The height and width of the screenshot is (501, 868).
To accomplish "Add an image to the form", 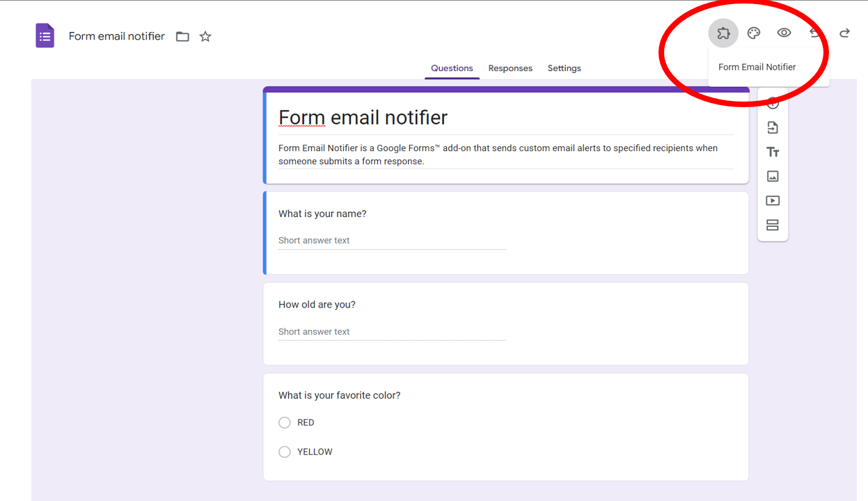I will pos(773,176).
